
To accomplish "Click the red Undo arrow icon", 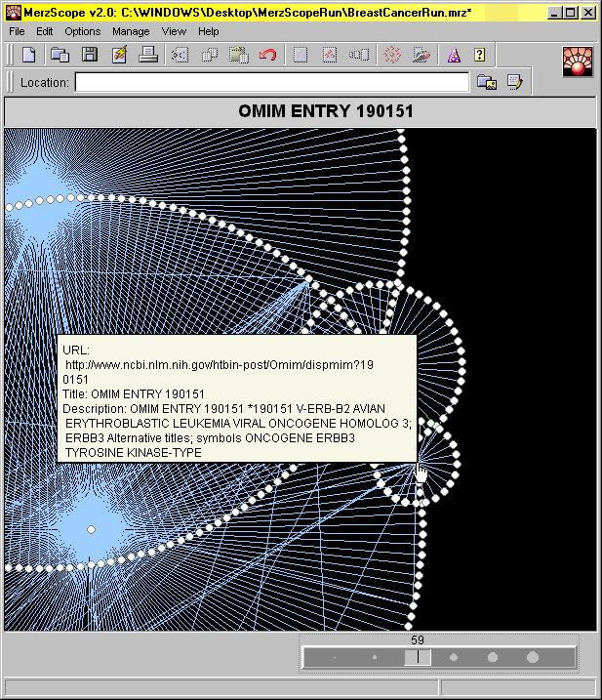I will tap(267, 56).
